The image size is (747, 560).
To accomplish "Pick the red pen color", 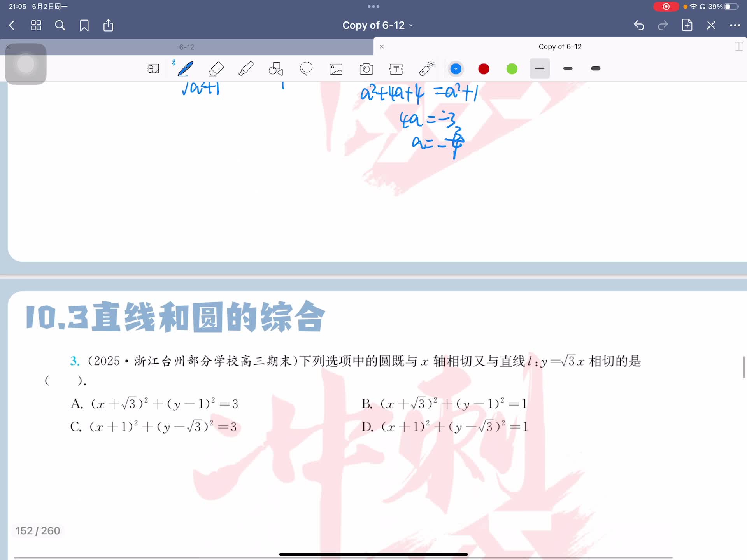I will [x=484, y=69].
